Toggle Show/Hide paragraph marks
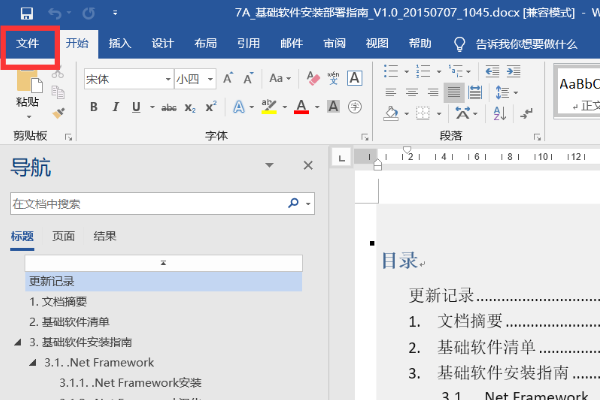The height and width of the screenshot is (400, 600). 527,113
